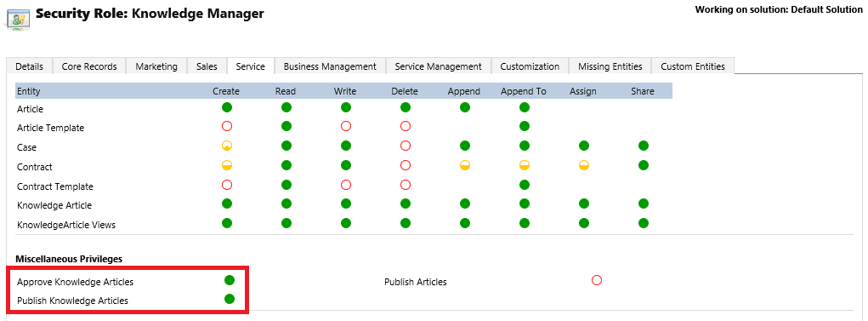
Task: Click Contract Template Append To privilege circle
Action: tap(525, 185)
